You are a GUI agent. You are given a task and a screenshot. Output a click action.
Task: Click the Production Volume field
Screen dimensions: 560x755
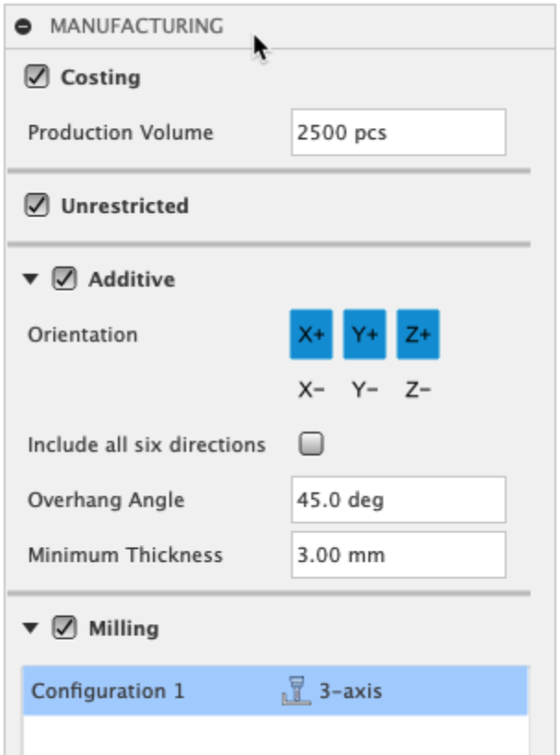(x=398, y=133)
